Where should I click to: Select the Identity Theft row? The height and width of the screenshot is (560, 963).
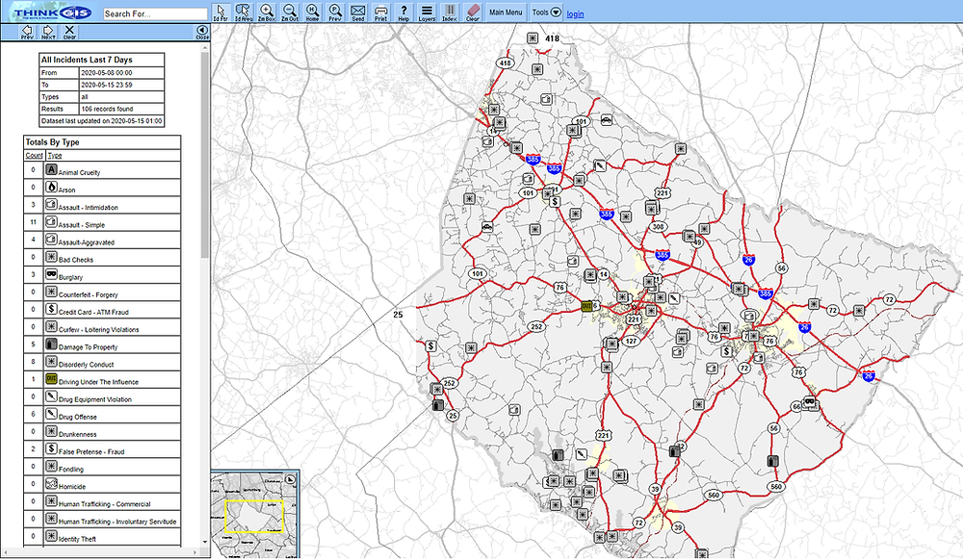click(x=103, y=537)
